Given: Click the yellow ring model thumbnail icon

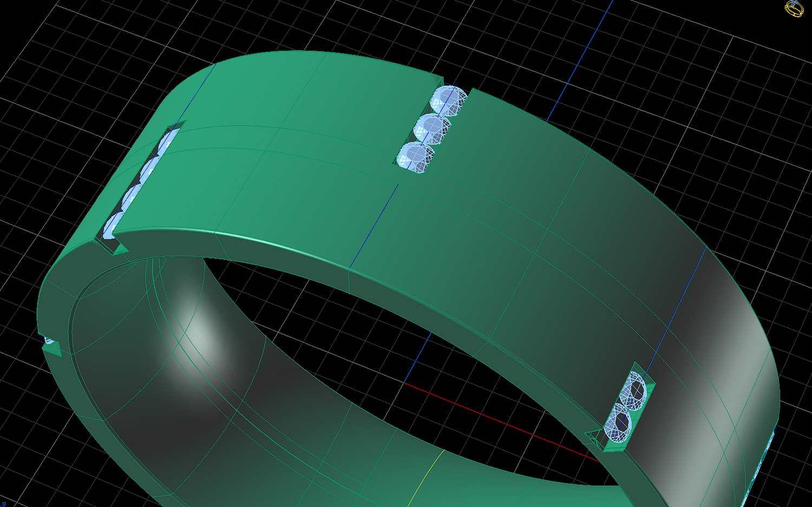Looking at the screenshot, I should [x=794, y=9].
